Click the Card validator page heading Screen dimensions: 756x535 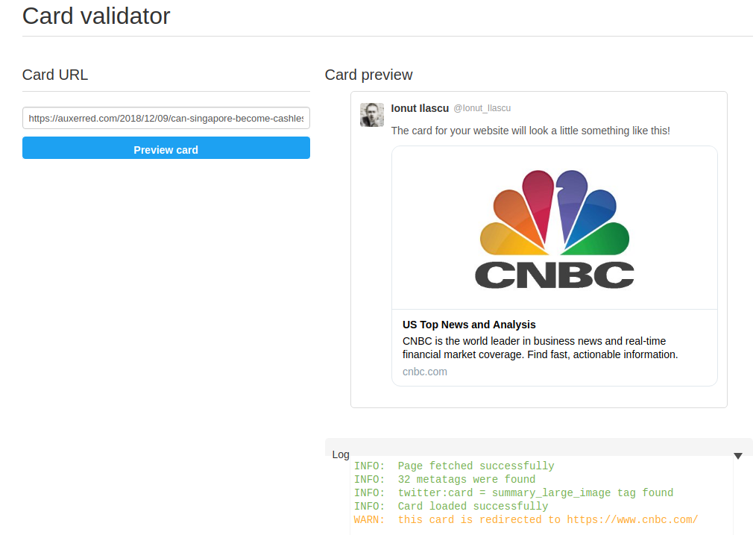(x=96, y=16)
